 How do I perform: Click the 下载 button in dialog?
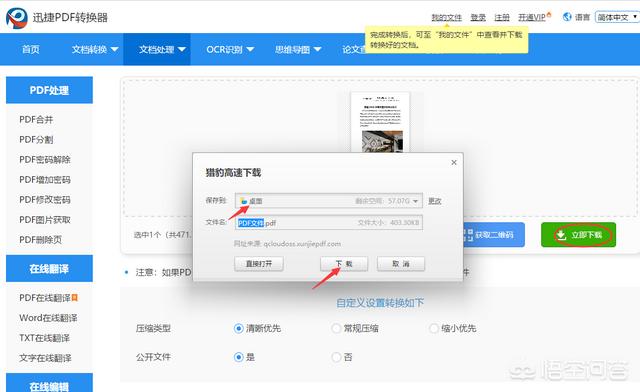click(344, 264)
